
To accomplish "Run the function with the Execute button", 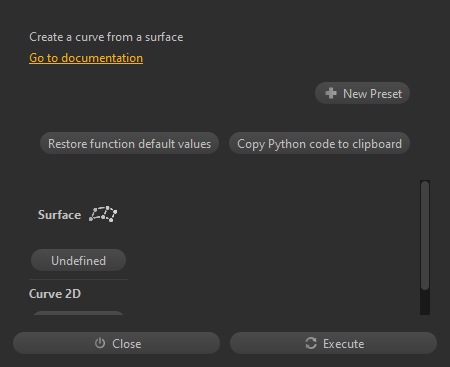I will click(x=333, y=343).
